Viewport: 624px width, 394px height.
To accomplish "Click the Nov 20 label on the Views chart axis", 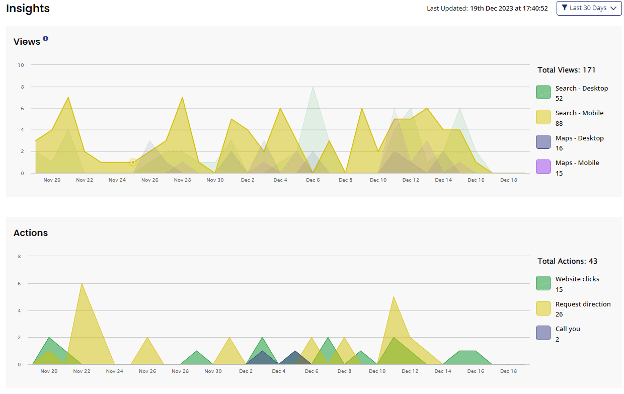I will click(52, 180).
